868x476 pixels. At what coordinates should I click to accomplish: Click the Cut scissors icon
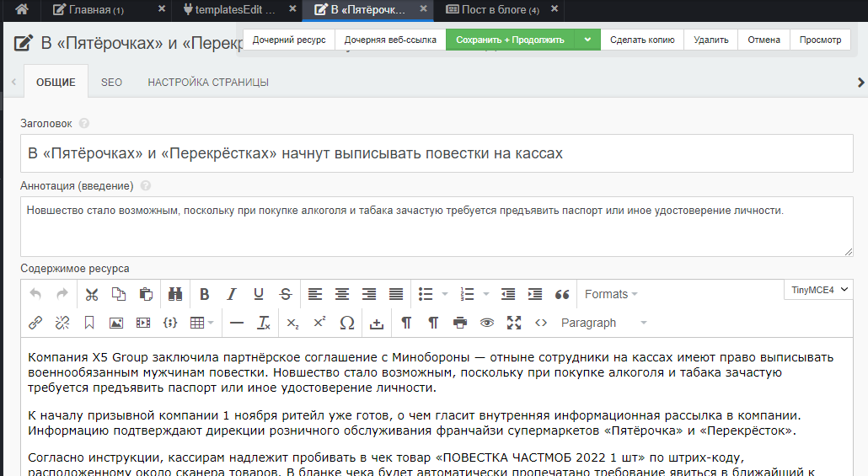[x=92, y=294]
